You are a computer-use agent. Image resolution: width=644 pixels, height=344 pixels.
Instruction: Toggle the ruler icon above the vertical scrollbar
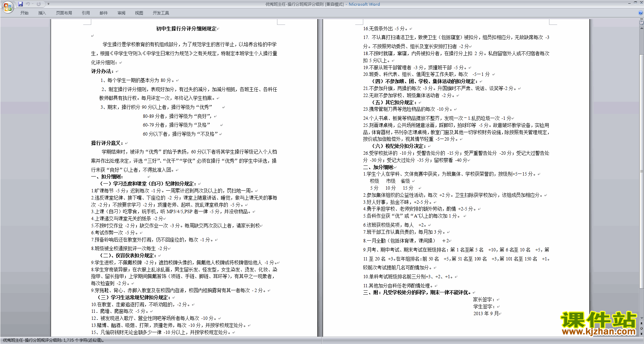(x=642, y=22)
